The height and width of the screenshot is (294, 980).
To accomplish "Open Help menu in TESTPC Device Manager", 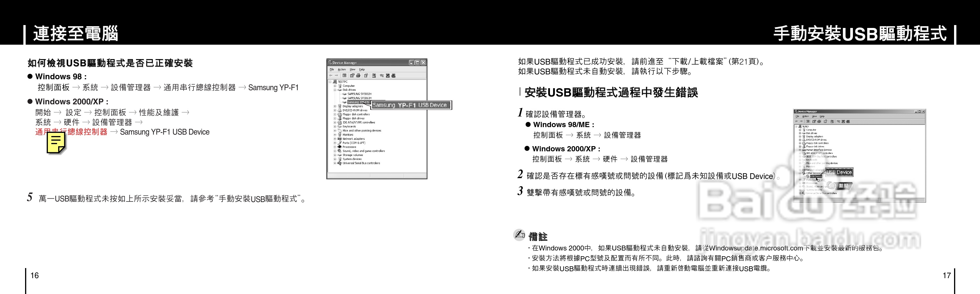I will (362, 69).
